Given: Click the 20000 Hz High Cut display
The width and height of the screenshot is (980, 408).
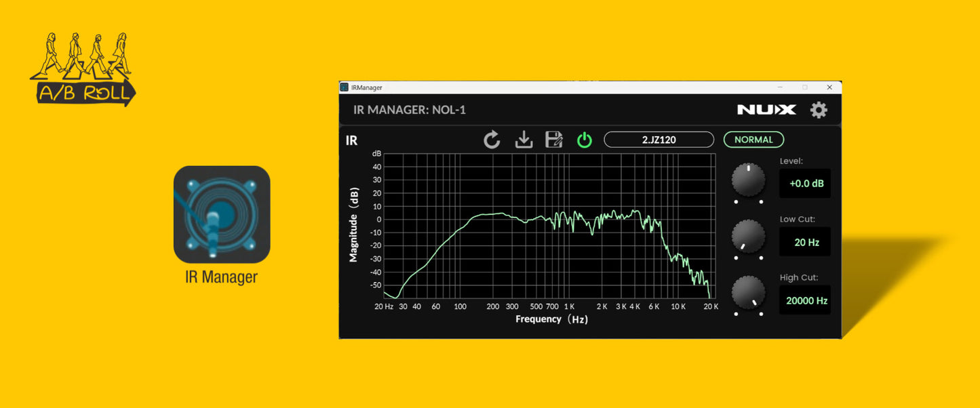Looking at the screenshot, I should [804, 300].
